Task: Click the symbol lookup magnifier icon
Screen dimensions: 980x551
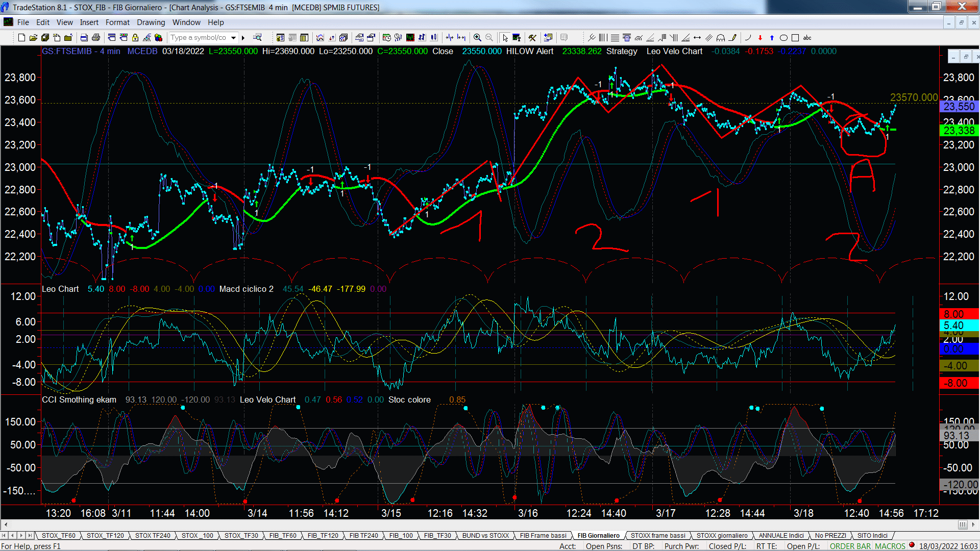Action: click(257, 37)
